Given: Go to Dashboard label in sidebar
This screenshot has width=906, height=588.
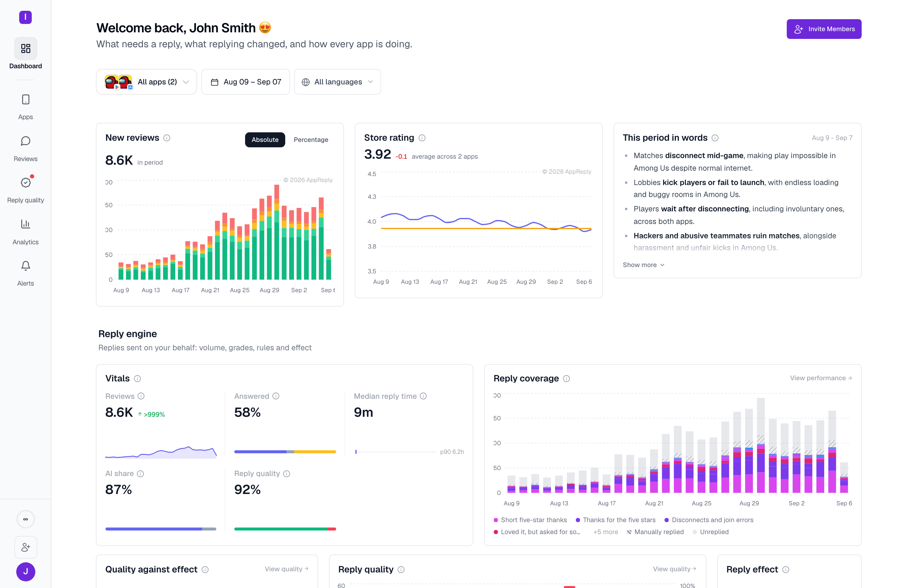Looking at the screenshot, I should pyautogui.click(x=25, y=66).
